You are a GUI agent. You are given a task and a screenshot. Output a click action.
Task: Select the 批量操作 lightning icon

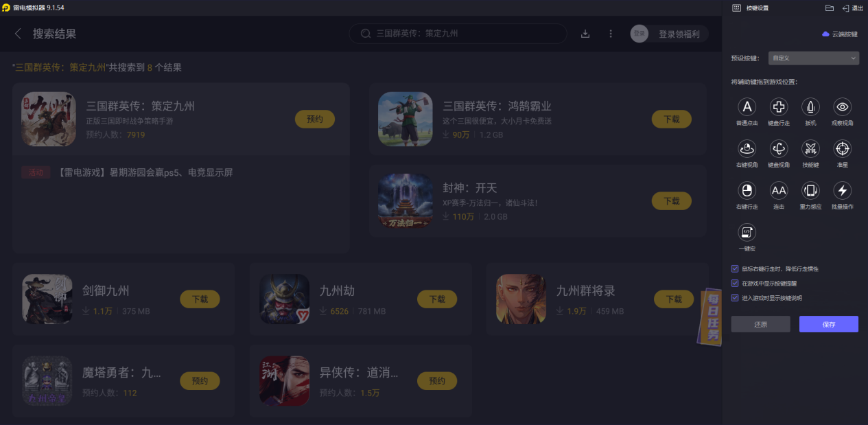click(843, 190)
